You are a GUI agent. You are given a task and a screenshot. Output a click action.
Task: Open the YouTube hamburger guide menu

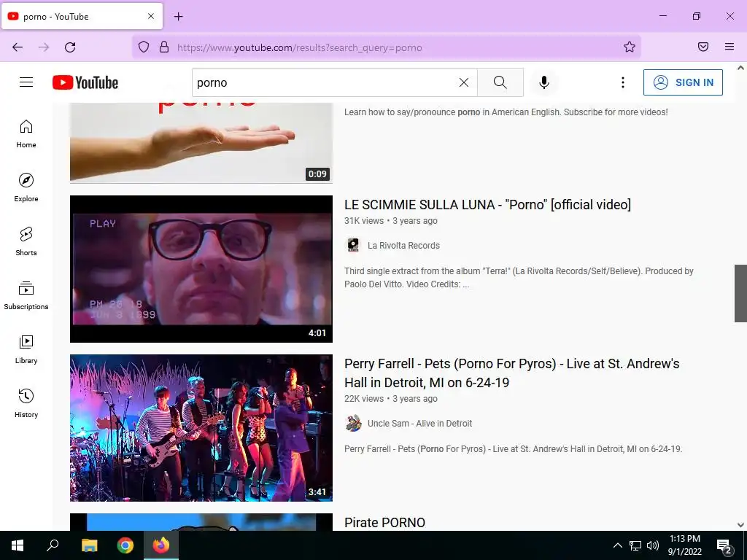26,82
